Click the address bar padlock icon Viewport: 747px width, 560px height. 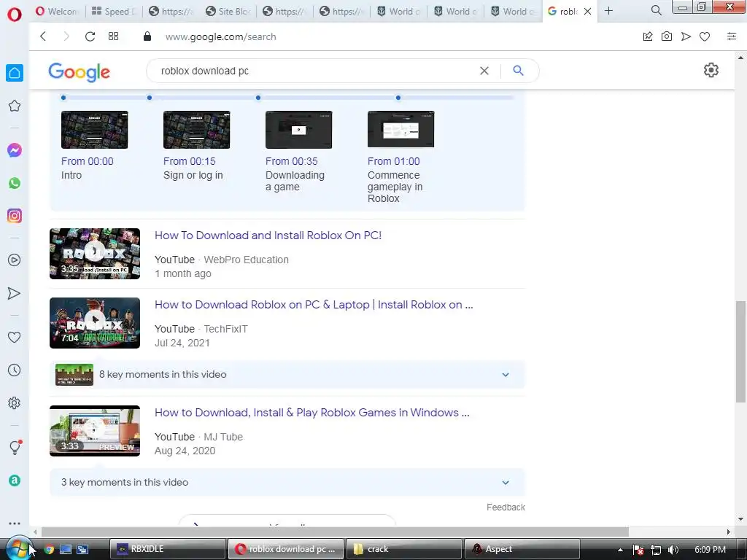point(147,36)
